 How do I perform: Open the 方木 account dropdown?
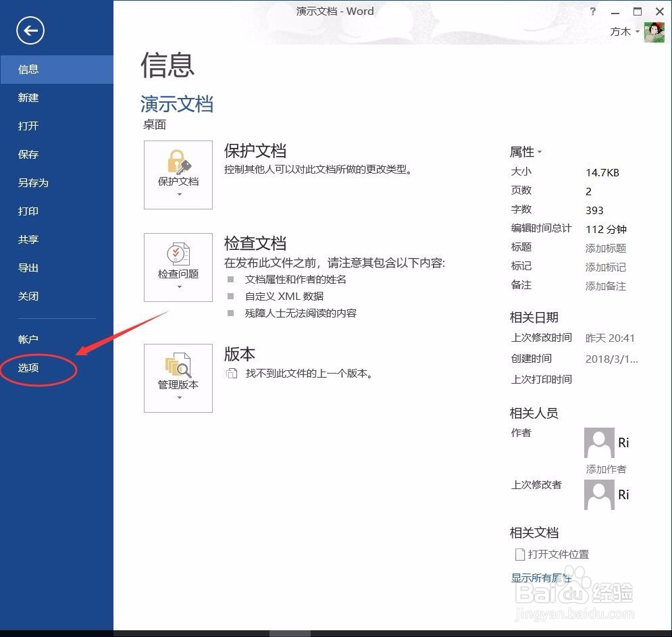point(625,32)
